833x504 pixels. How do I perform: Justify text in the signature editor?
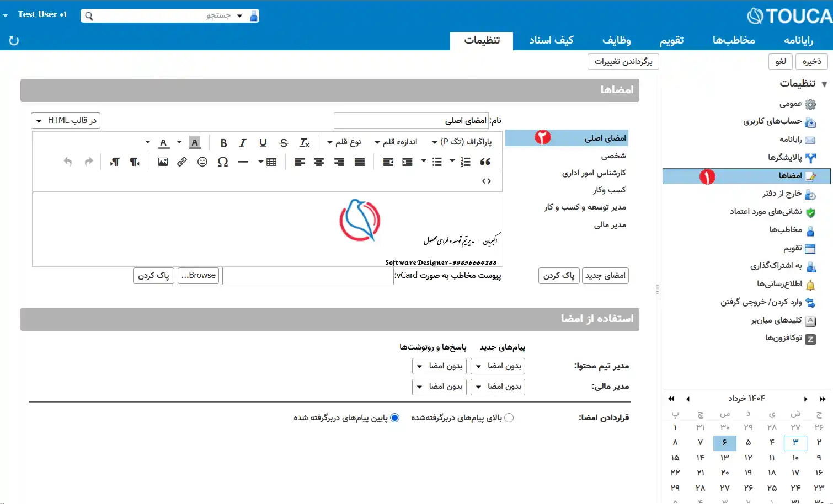pos(359,162)
